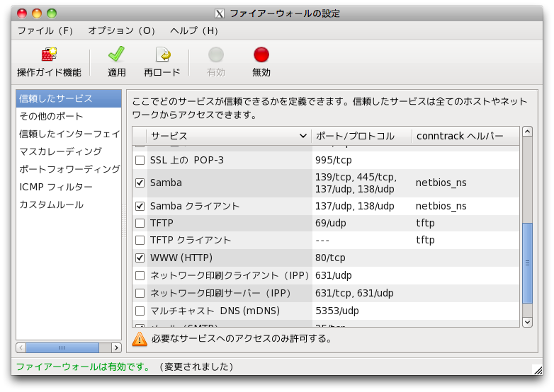Viewport: 554px width, 392px height.
Task: Open the ヘルプ(H) menu
Action: point(194,31)
